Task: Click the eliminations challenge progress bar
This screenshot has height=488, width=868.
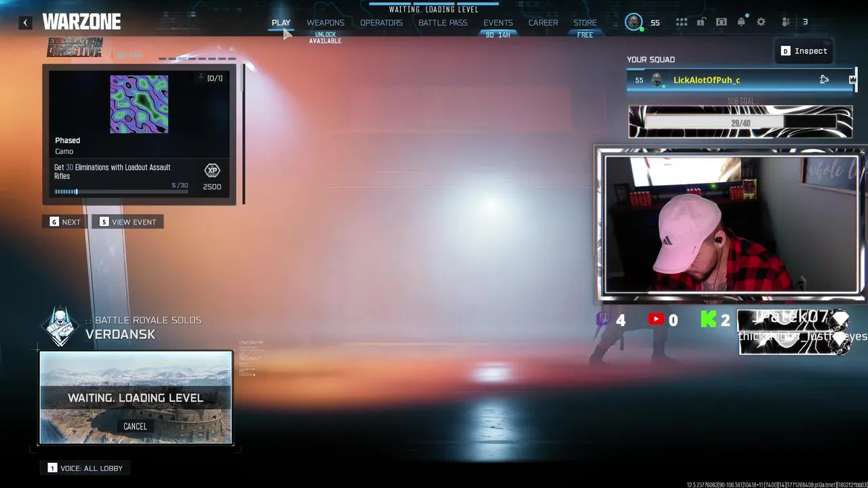Action: pos(121,192)
